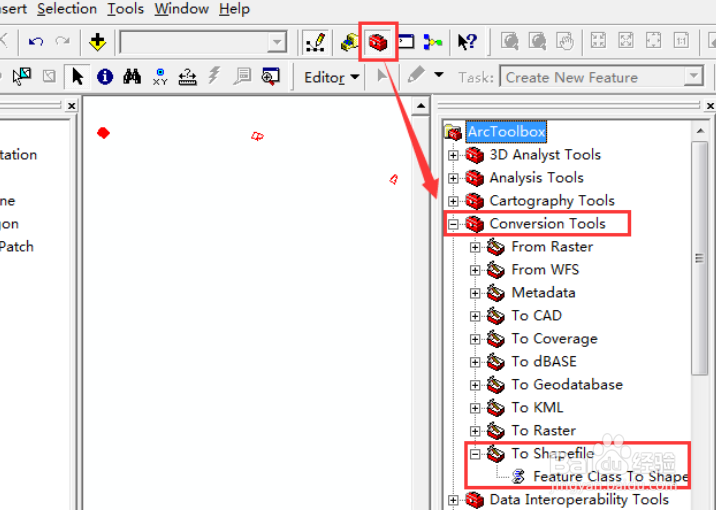Open the Editor dropdown menu
The height and width of the screenshot is (510, 716).
pyautogui.click(x=332, y=78)
